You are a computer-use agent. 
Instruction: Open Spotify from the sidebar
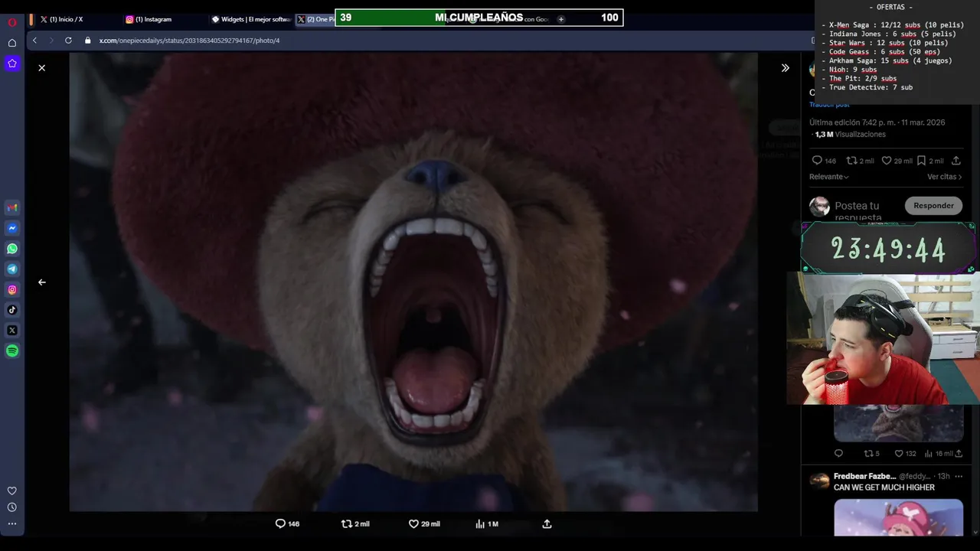tap(12, 351)
